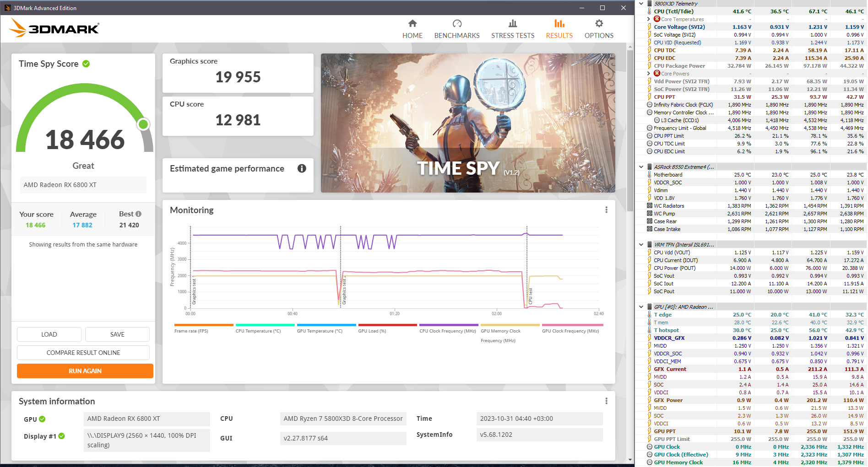Click the info icon beside Best score
Screen dimensions: 868x467
[x=138, y=214]
